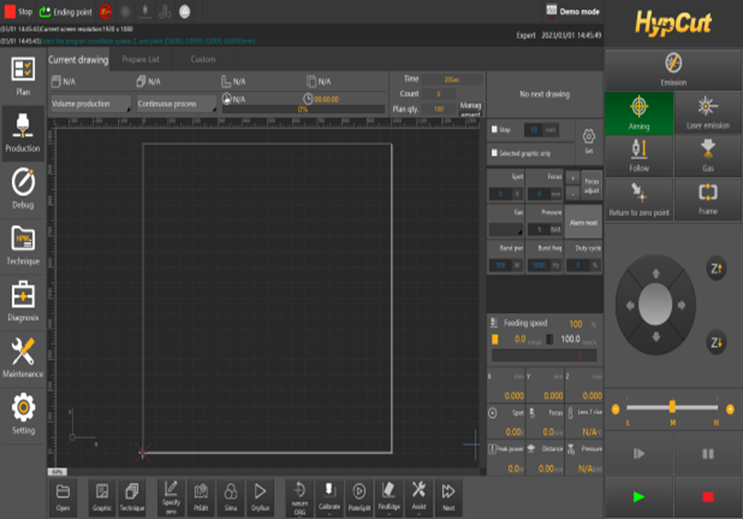The height and width of the screenshot is (519, 743).
Task: Open the Gas type dropdown
Action: [x=507, y=229]
